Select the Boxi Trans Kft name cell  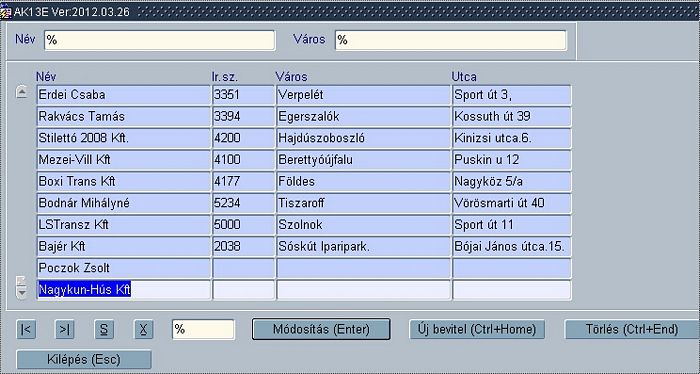point(123,182)
